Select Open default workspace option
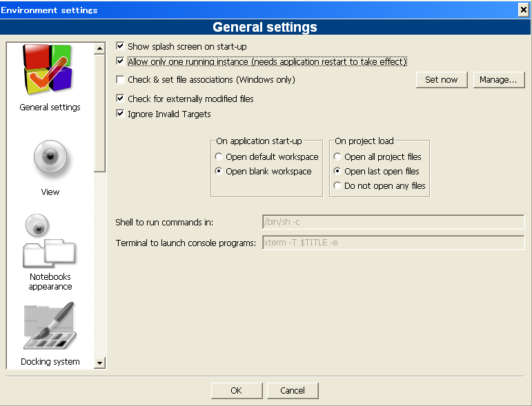532x406 pixels. click(x=219, y=156)
